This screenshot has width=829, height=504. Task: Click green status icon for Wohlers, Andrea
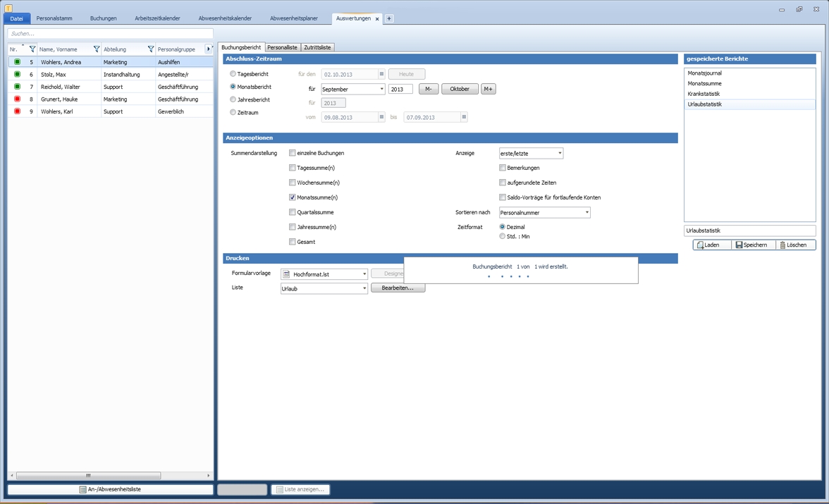coord(17,62)
